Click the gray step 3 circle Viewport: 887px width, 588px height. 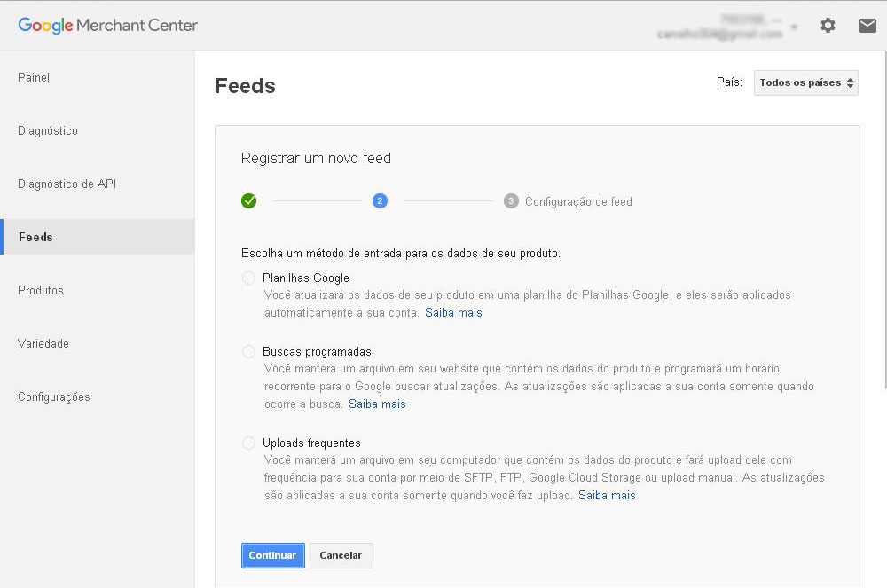click(511, 201)
